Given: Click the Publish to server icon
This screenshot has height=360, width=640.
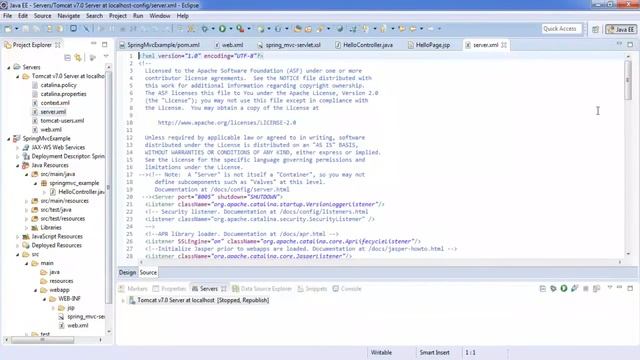Looking at the screenshot, I should pos(596,289).
